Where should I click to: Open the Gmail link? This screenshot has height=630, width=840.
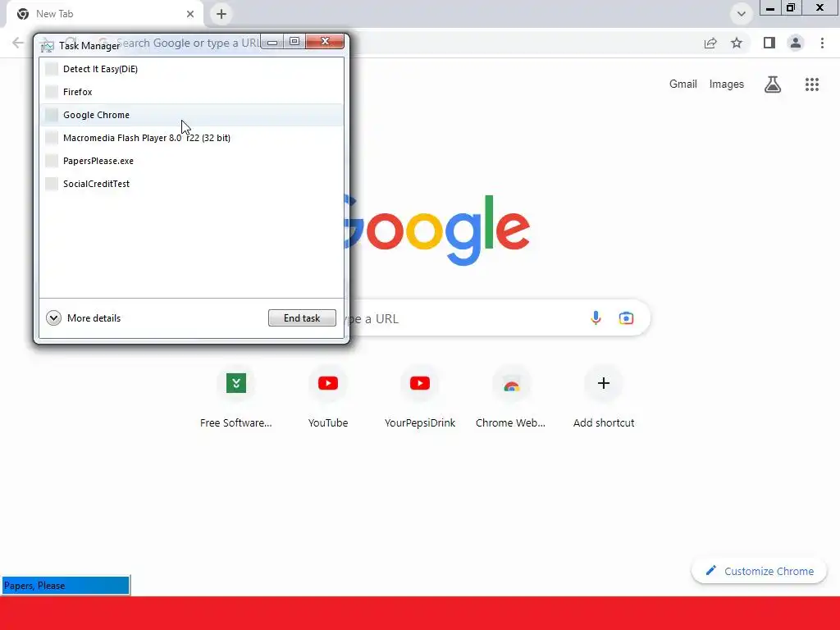coord(683,84)
